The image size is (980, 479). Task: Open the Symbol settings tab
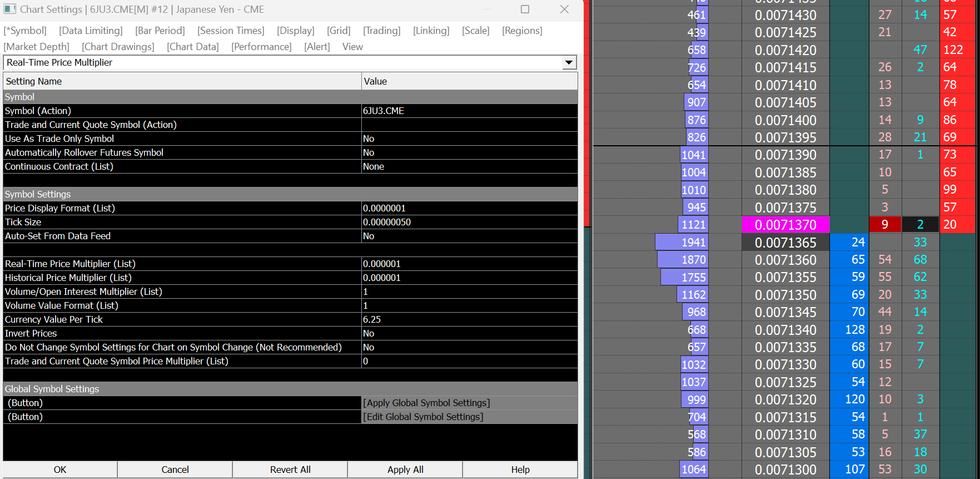coord(25,31)
